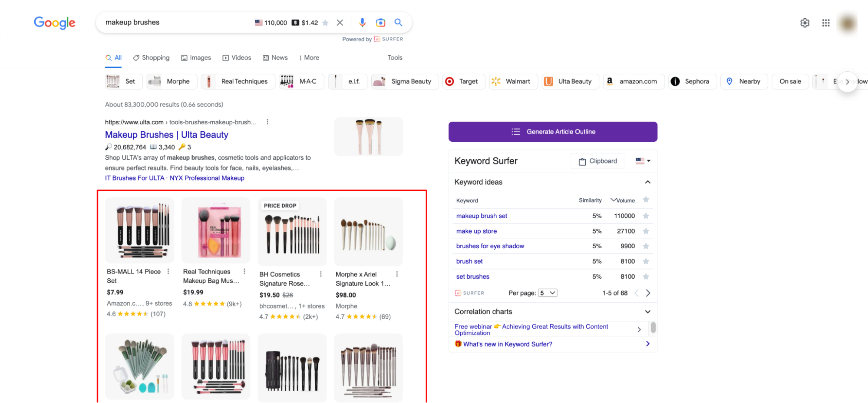
Task: Click the blue magnifying glass to search
Action: [x=398, y=22]
